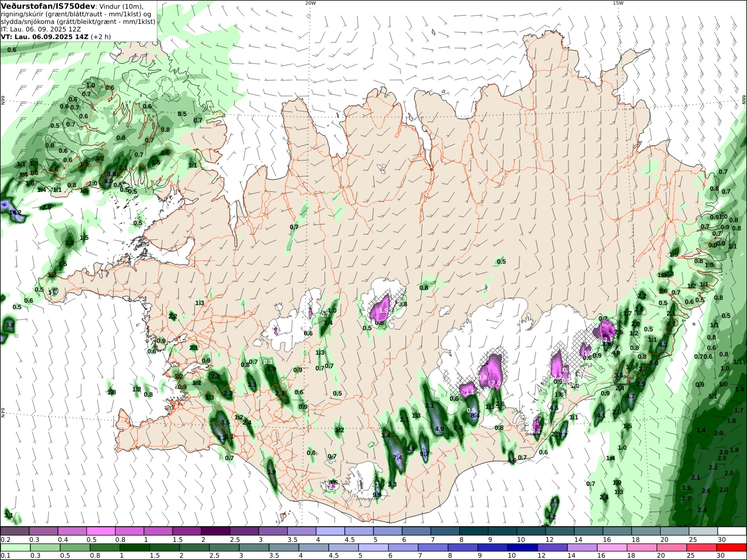Image resolution: width=747 pixels, height=560 pixels.
Task: Click the 0.2 label on the snow legend
Action: (x=5, y=540)
